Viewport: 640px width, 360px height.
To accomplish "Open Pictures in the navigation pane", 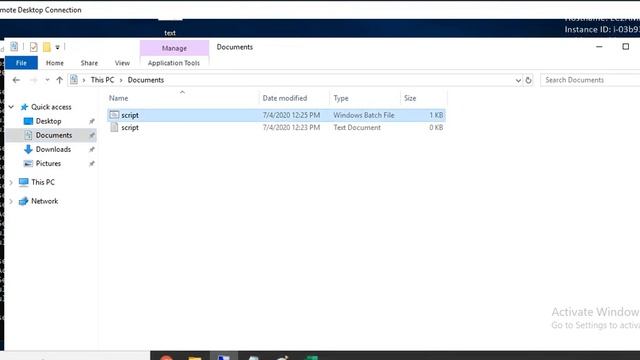I will pos(48,164).
